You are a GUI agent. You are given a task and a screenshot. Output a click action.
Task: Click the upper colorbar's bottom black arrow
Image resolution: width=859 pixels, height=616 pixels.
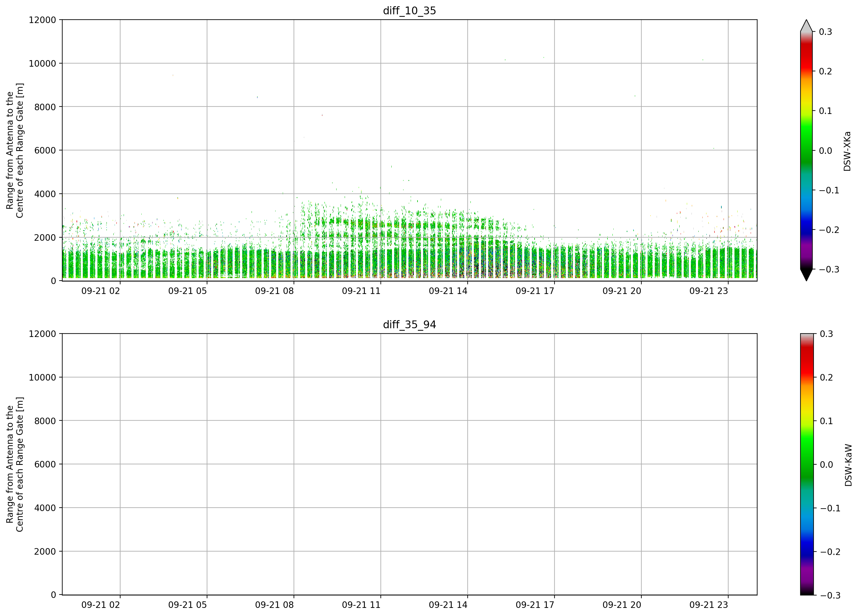(x=806, y=275)
